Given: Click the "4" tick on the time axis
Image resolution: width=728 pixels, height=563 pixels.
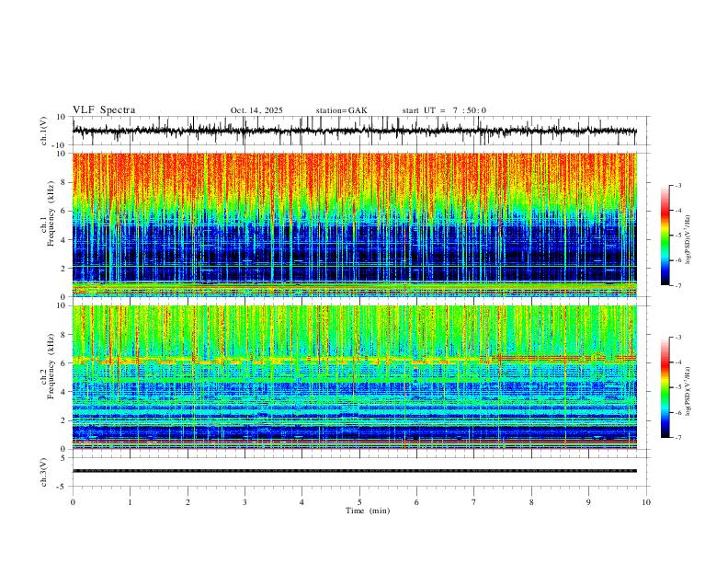Looking at the screenshot, I should [301, 502].
